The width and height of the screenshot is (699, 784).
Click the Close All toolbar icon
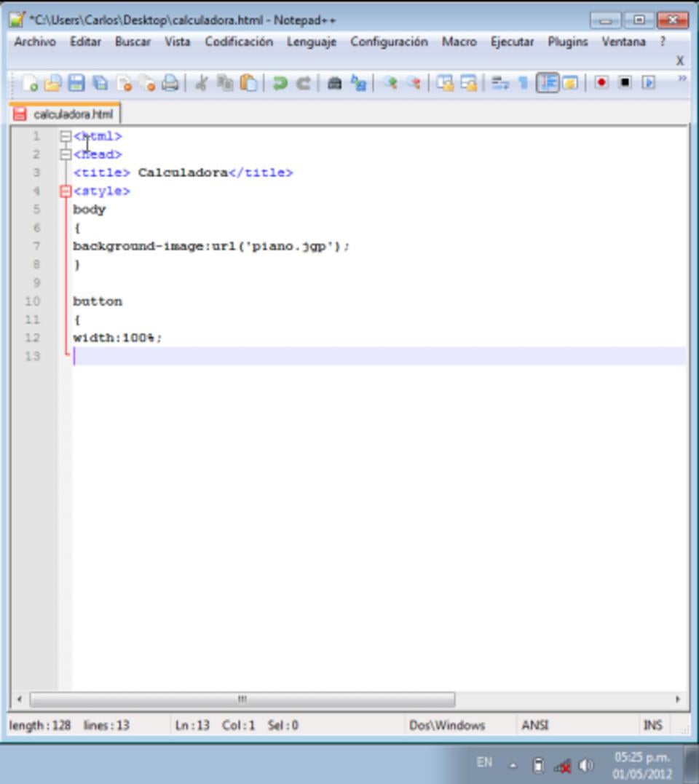147,83
